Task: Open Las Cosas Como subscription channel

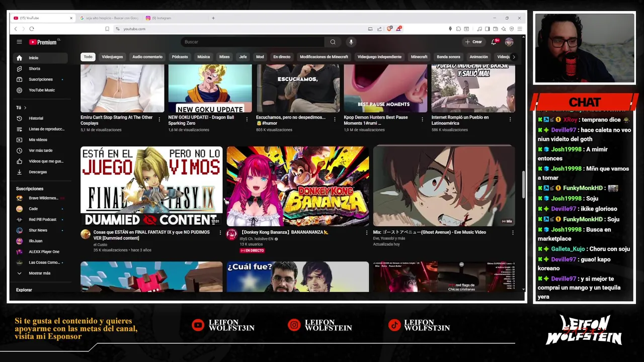Action: click(40, 262)
